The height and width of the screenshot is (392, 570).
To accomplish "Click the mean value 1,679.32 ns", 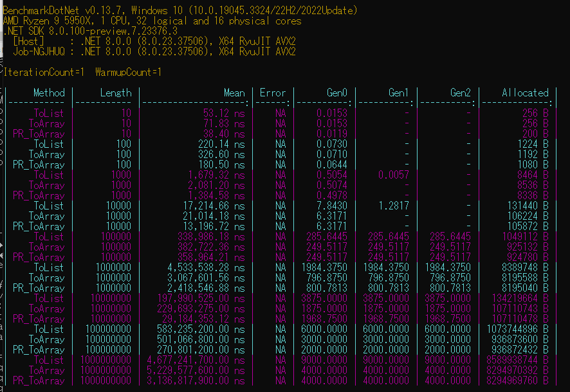I will tap(216, 175).
